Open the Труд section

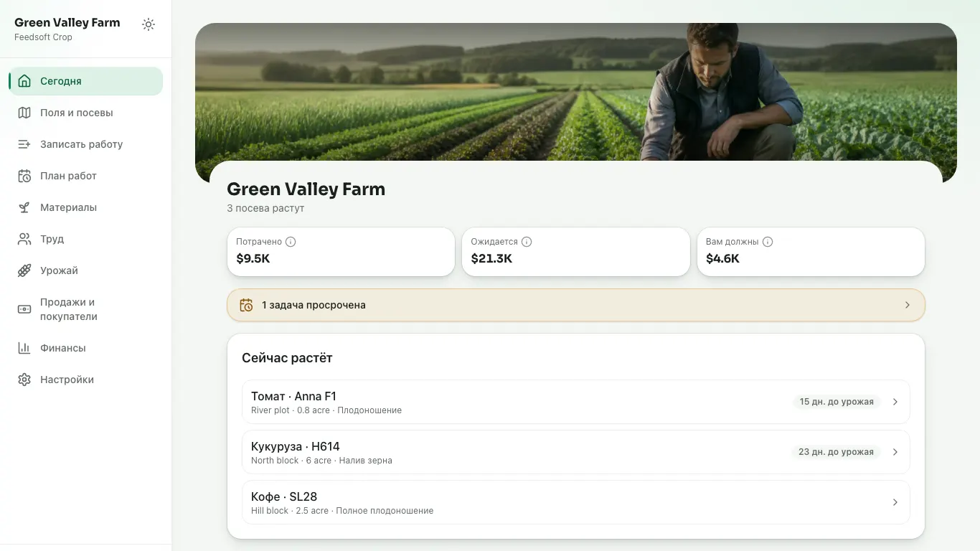[86, 239]
